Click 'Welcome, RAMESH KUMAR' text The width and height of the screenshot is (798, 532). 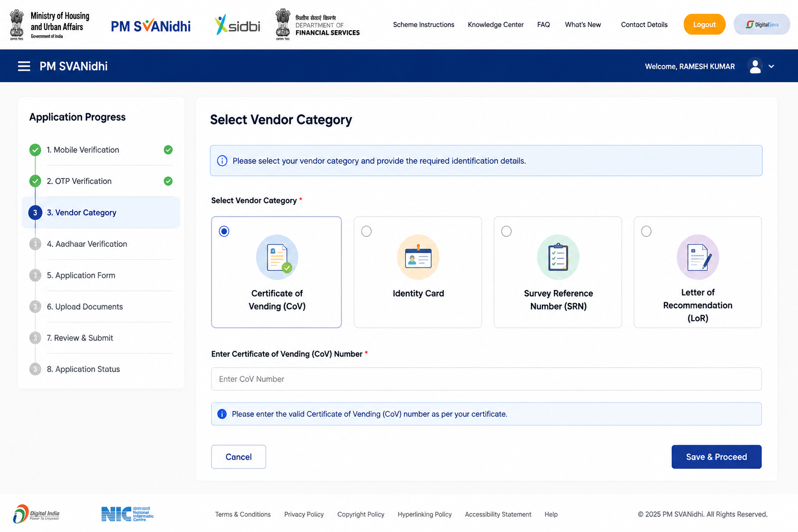tap(690, 66)
